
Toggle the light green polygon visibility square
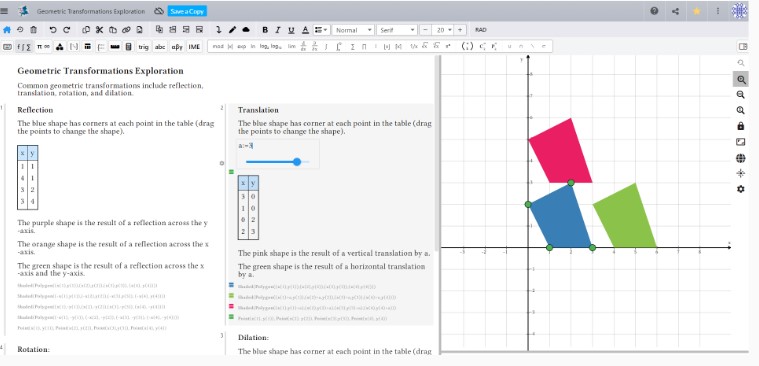tap(231, 296)
